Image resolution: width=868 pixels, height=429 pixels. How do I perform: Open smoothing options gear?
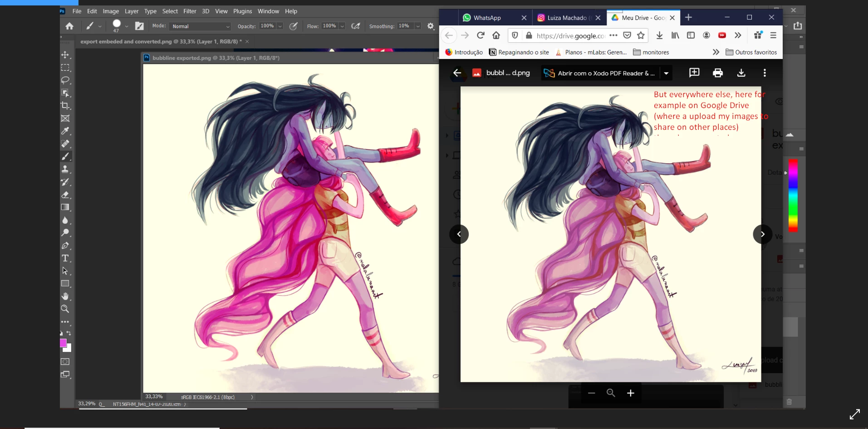(431, 26)
